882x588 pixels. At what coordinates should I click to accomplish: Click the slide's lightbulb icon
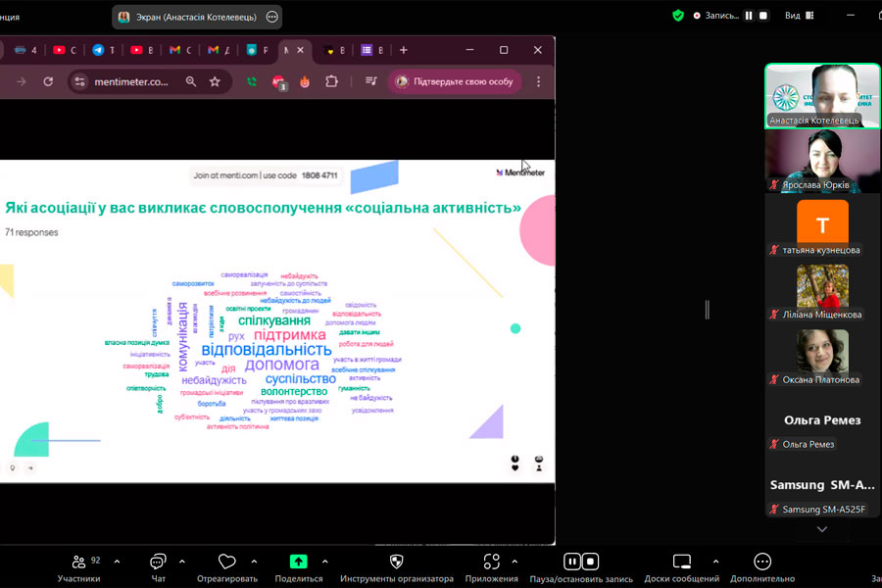[x=13, y=467]
